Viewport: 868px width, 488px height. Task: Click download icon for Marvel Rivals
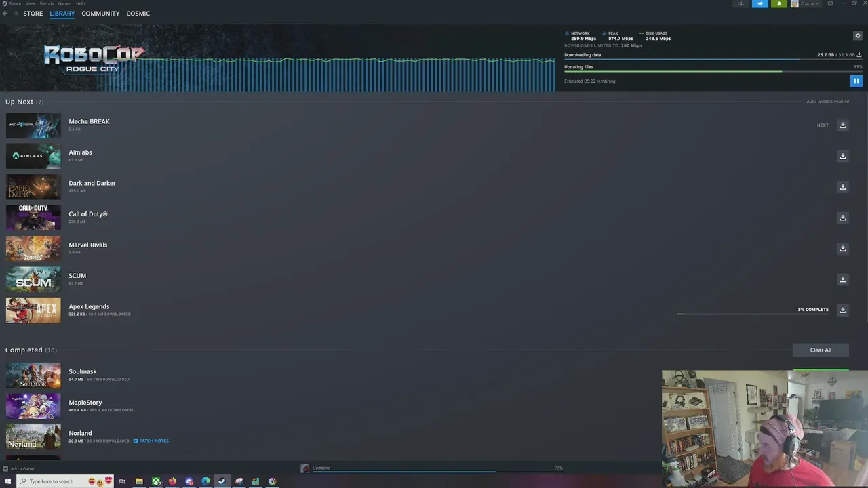coord(843,248)
